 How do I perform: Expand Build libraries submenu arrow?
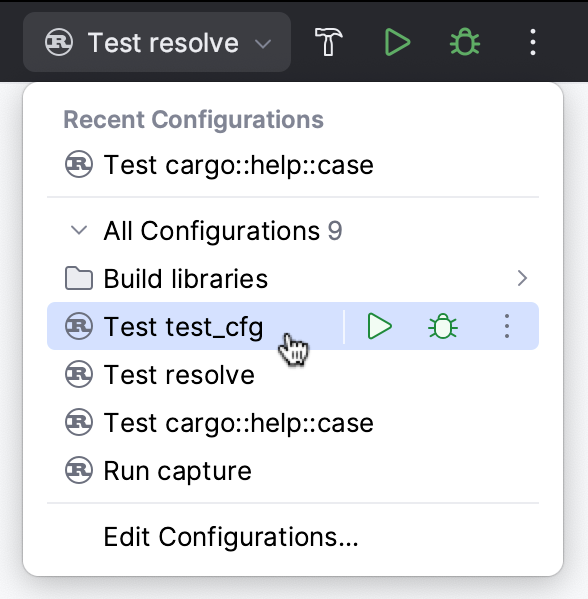522,278
